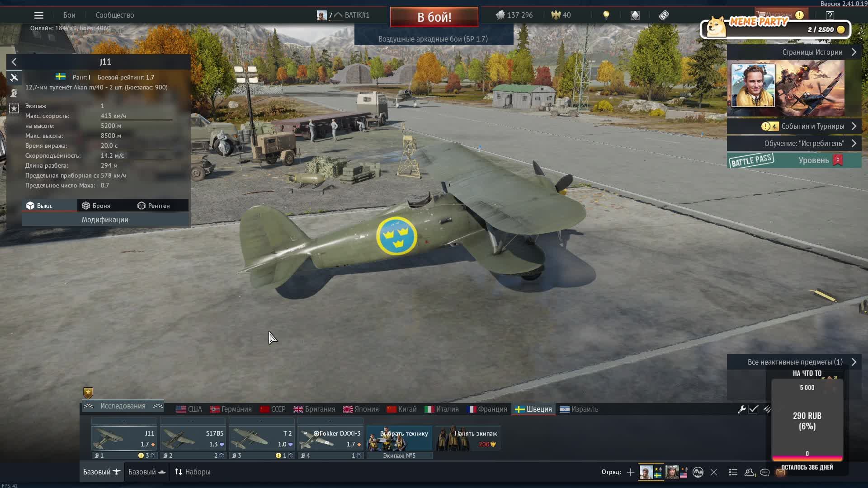The image size is (868, 488).
Task: Select Броня armor view mode
Action: click(x=96, y=206)
